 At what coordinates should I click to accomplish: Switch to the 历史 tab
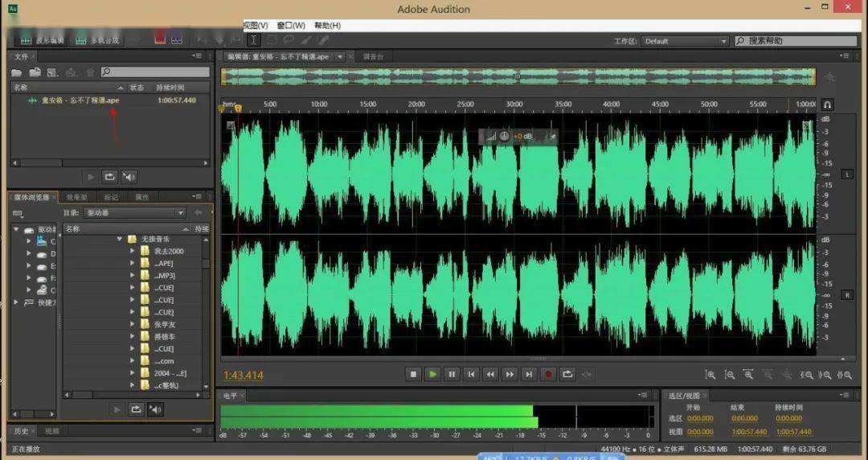pyautogui.click(x=22, y=432)
